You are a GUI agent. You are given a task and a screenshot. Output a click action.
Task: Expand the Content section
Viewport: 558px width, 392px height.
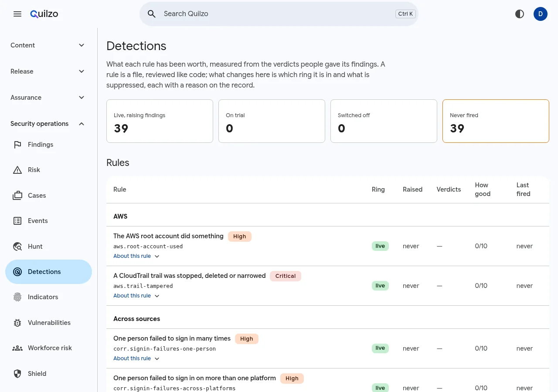click(x=48, y=45)
